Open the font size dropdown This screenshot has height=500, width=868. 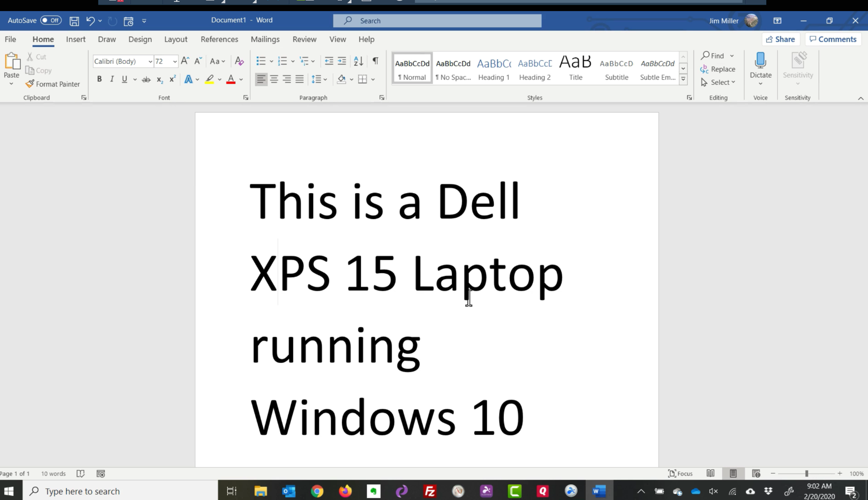point(174,62)
